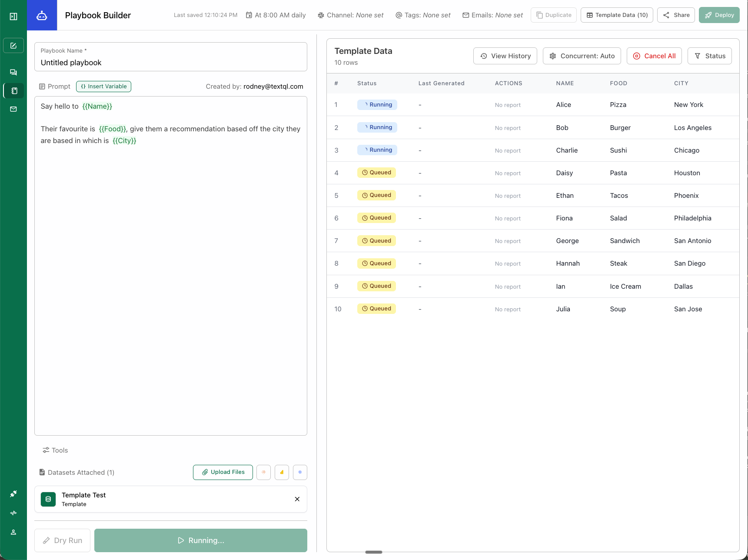The height and width of the screenshot is (560, 748).
Task: Select the Snowflake connector icon near Upload Files
Action: click(300, 472)
